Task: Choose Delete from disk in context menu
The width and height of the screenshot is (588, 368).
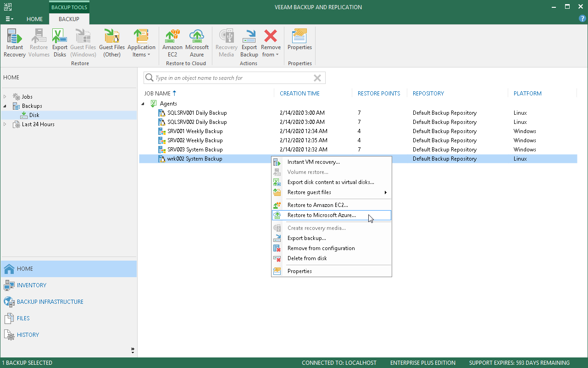Action: click(307, 258)
